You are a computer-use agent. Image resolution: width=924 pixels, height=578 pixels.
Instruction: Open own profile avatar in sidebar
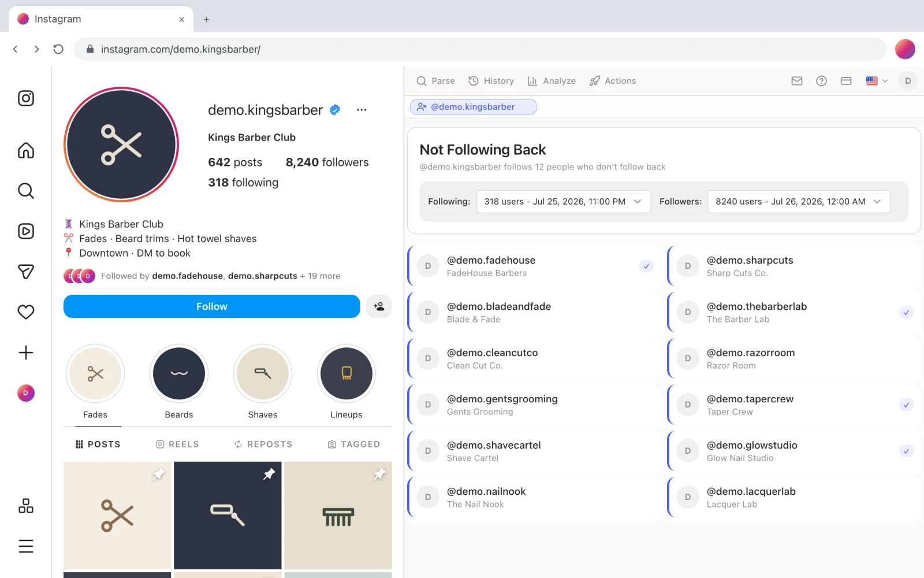coord(26,393)
